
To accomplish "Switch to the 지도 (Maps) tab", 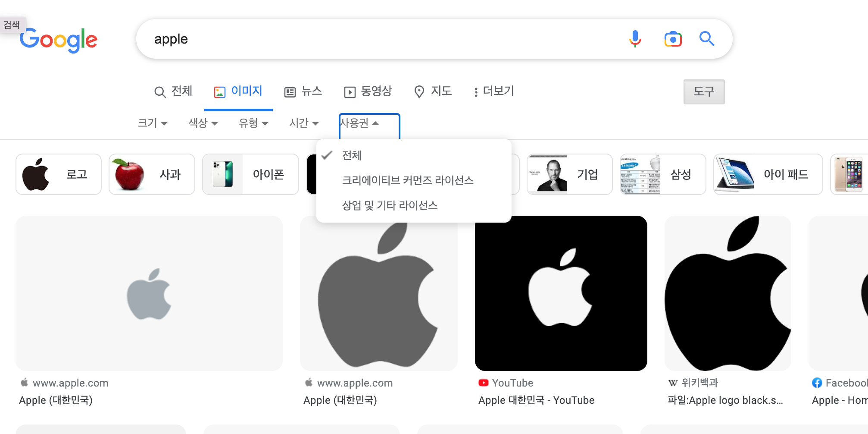I will click(x=433, y=91).
